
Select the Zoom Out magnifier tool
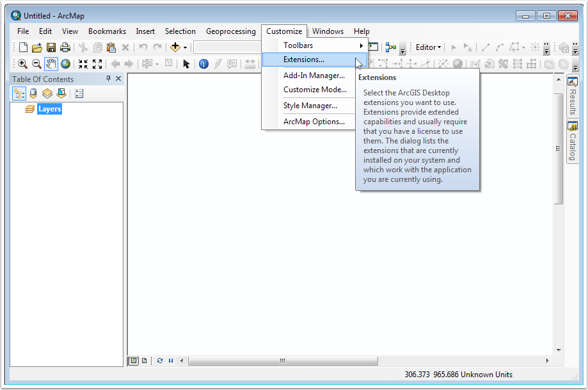pyautogui.click(x=36, y=64)
